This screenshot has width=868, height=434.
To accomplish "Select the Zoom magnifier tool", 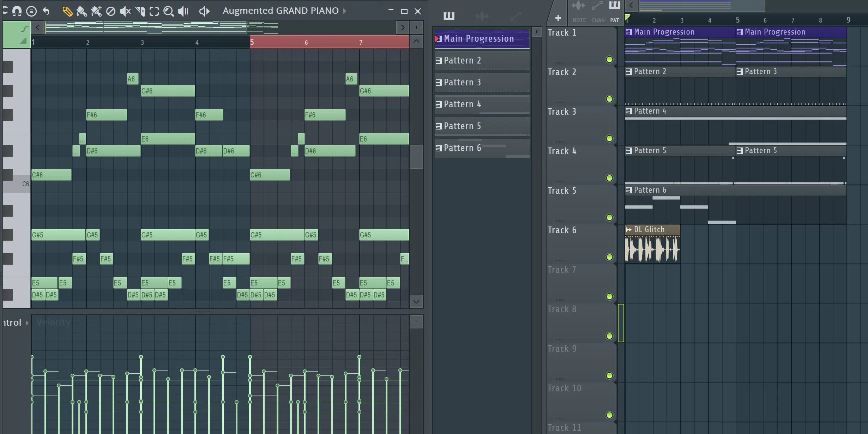I will point(168,11).
